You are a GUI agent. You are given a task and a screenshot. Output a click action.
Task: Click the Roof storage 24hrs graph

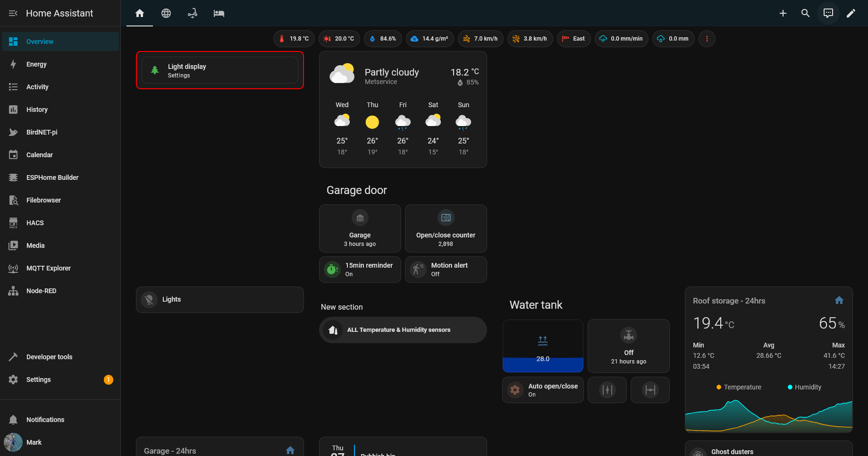[769, 415]
